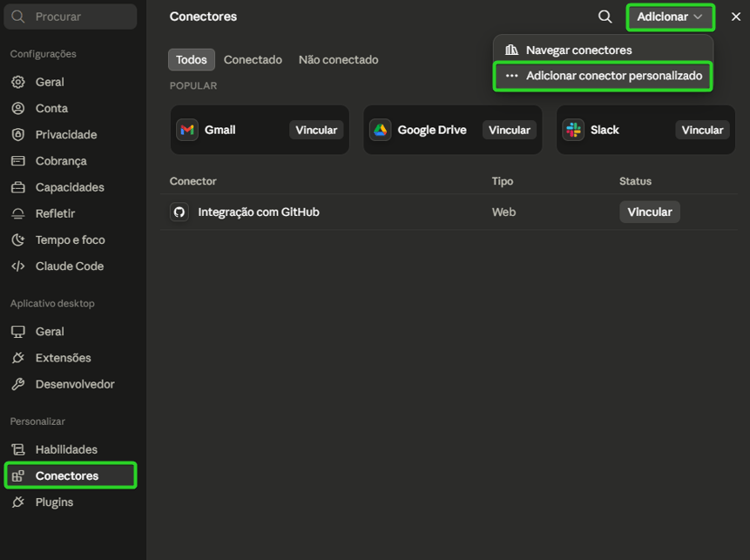Viewport: 750px width, 560px height.
Task: Click the Tempo e foco moon icon
Action: point(18,240)
